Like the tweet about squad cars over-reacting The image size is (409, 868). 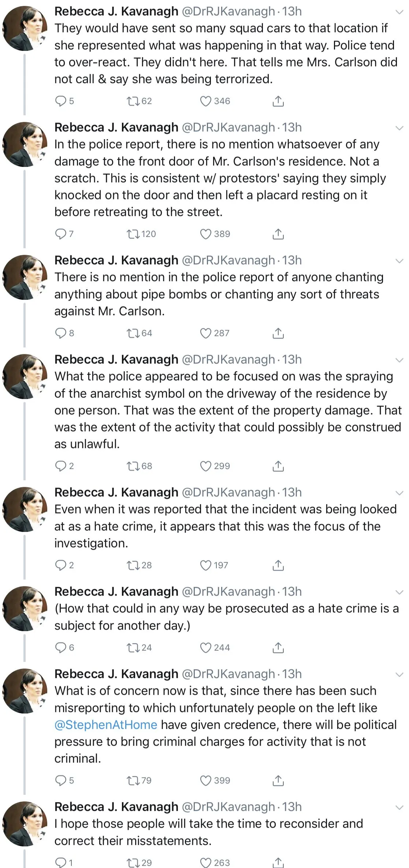[205, 101]
